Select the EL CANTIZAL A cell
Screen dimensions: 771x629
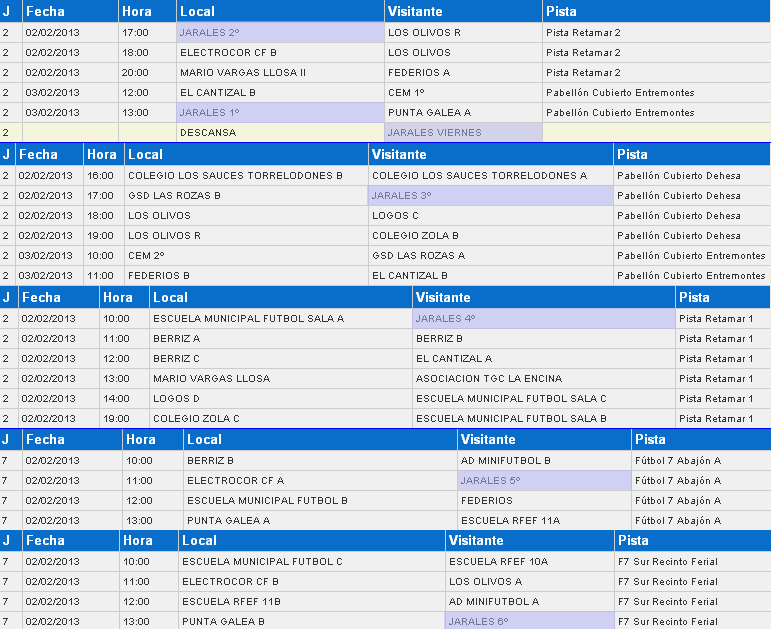(544, 359)
